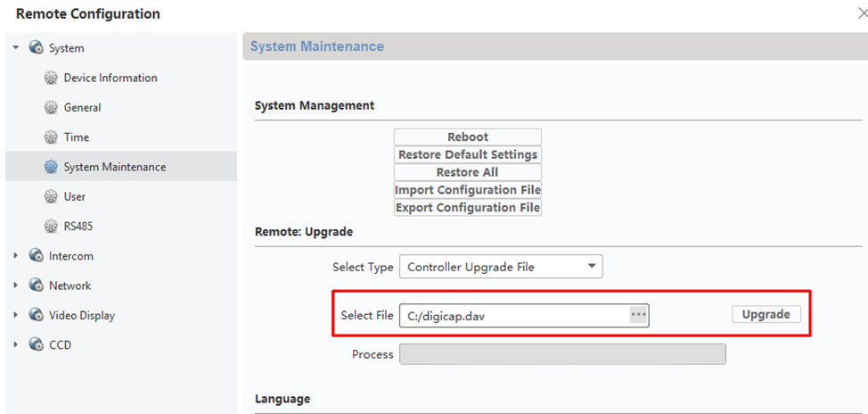Click the Select File path field

click(x=512, y=315)
